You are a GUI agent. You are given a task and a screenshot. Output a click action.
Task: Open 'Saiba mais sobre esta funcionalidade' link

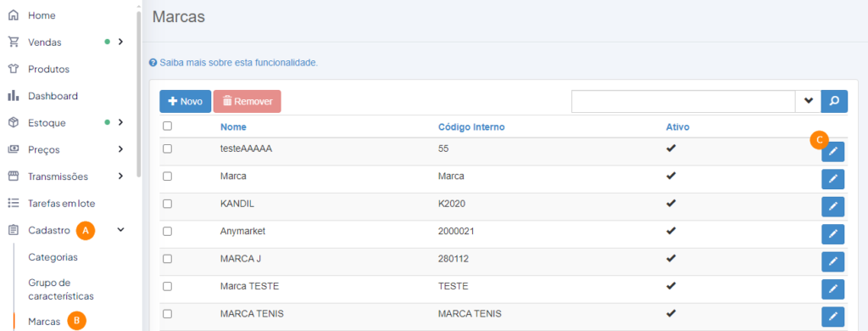tap(238, 63)
